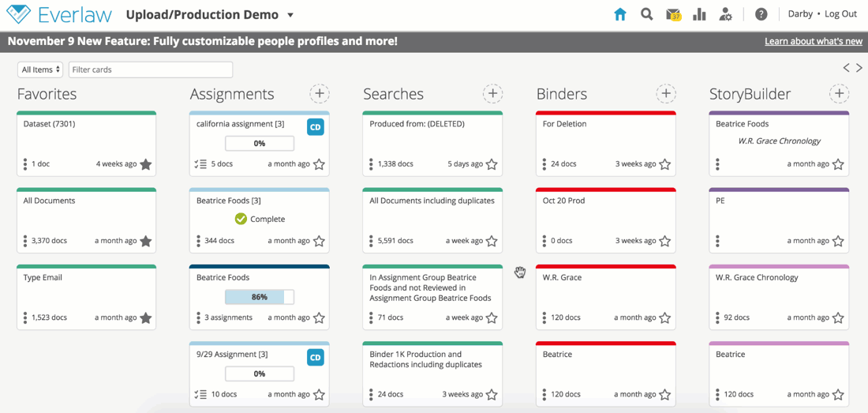
Task: Add a new binder with plus icon
Action: coord(666,94)
